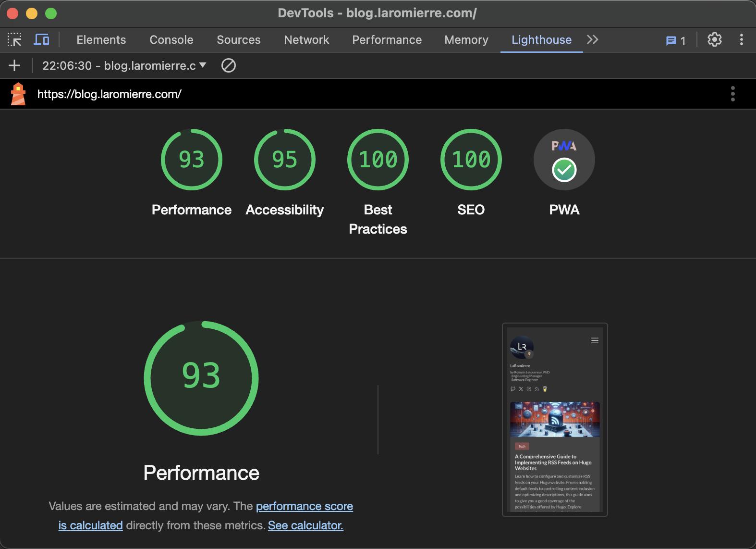Open the issues counter showing 1
756x549 pixels.
tap(676, 41)
